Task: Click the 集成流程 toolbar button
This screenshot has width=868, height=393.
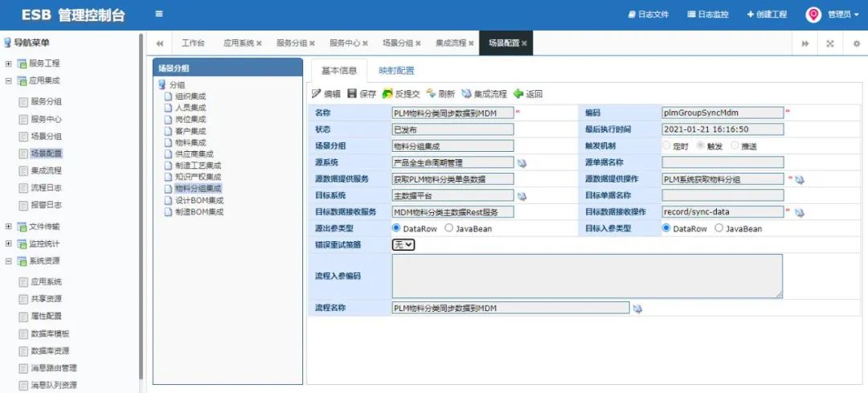Action: (485, 94)
